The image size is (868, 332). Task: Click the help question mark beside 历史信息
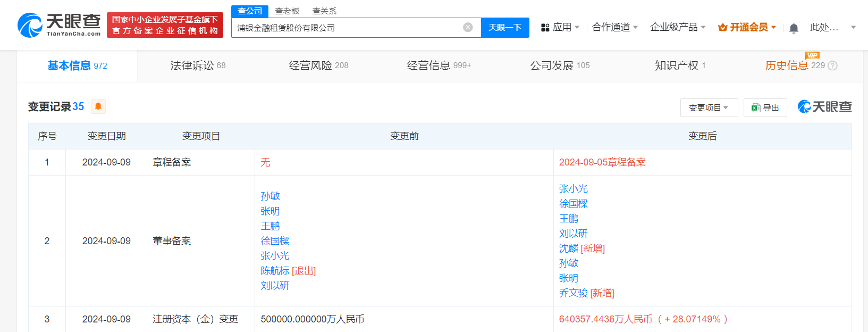pyautogui.click(x=833, y=66)
